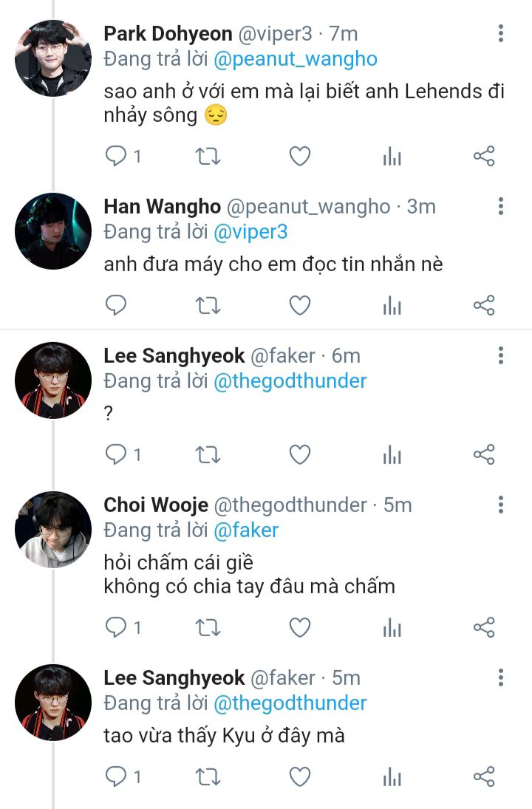Like Faker's "?" tweet

click(x=299, y=454)
